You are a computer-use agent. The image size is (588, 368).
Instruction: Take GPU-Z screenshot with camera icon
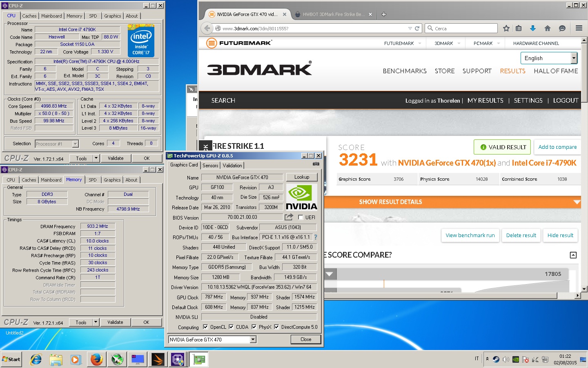click(x=316, y=164)
